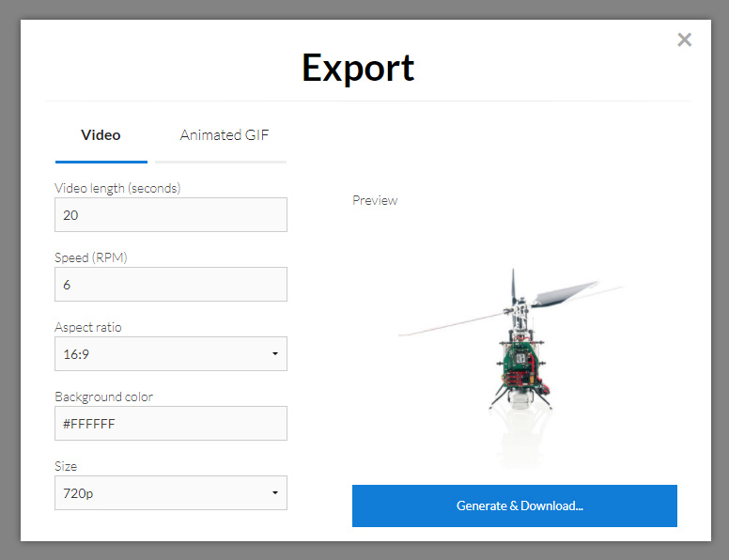Viewport: 729px width, 560px height.
Task: Click the "Background color" label
Action: click(103, 397)
